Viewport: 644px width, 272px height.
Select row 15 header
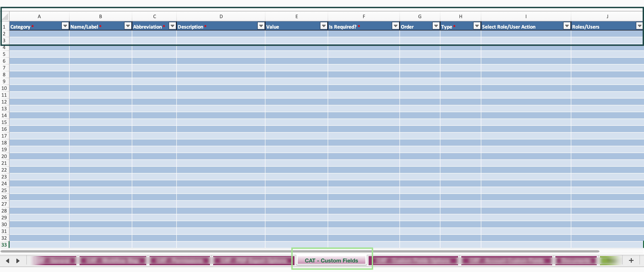pyautogui.click(x=4, y=122)
